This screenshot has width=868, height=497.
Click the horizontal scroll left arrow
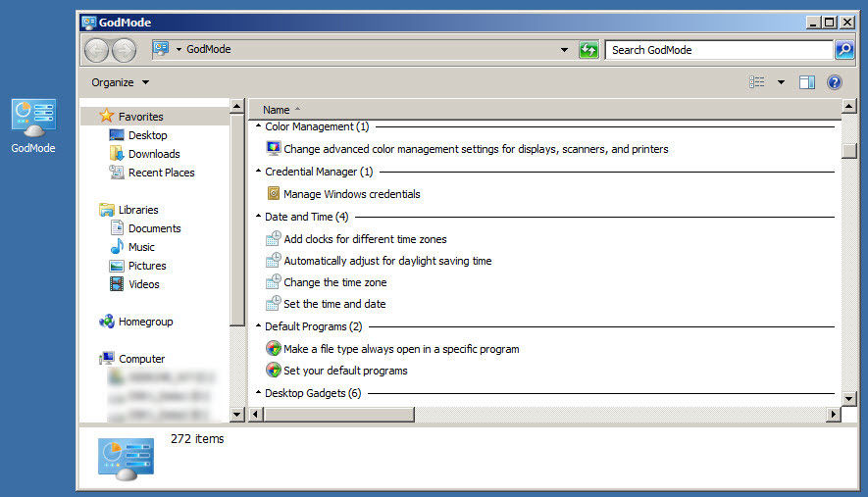pyautogui.click(x=256, y=414)
